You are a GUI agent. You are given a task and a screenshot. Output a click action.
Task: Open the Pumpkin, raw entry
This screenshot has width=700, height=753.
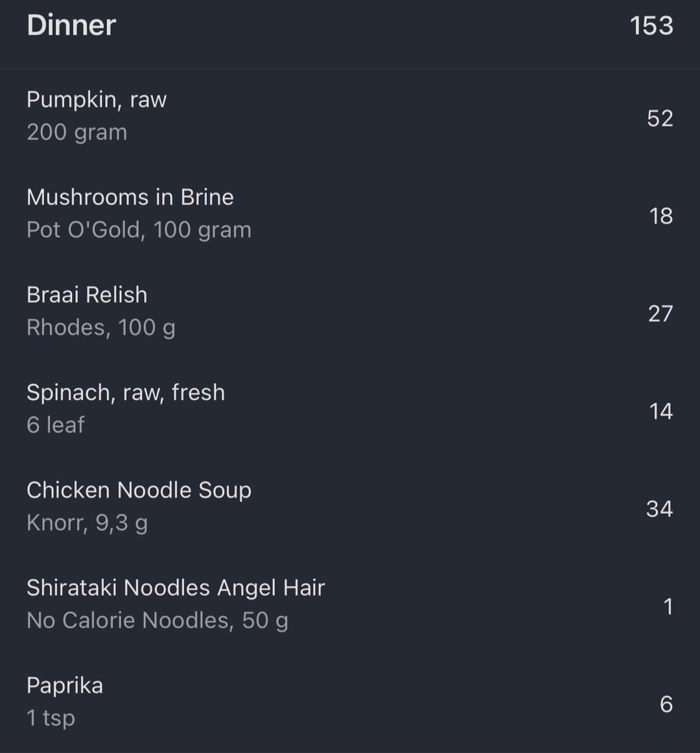point(97,100)
